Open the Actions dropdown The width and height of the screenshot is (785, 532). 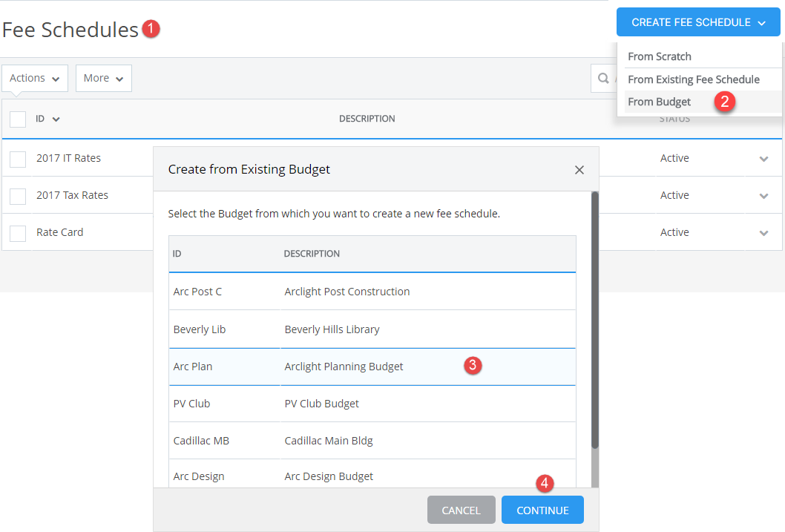tap(34, 78)
